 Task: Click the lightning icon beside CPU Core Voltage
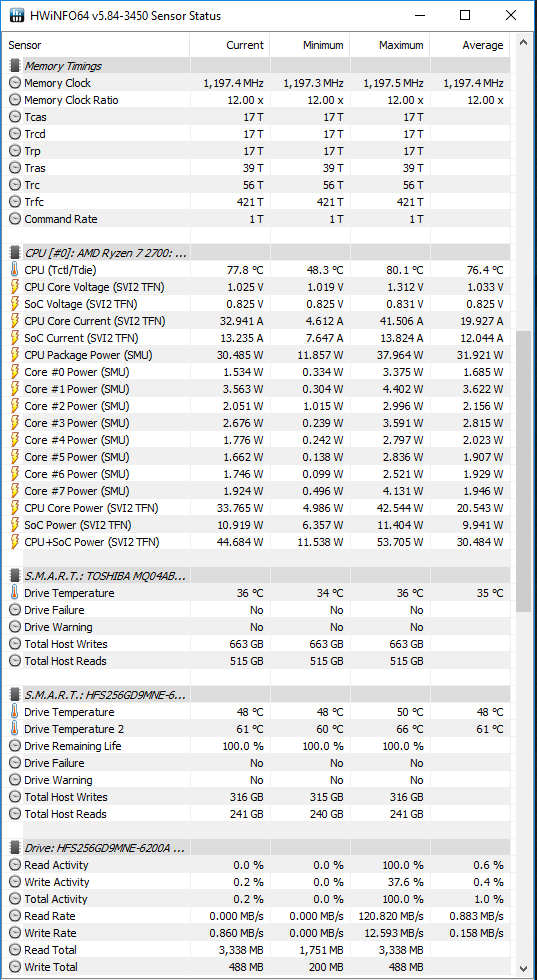15,287
